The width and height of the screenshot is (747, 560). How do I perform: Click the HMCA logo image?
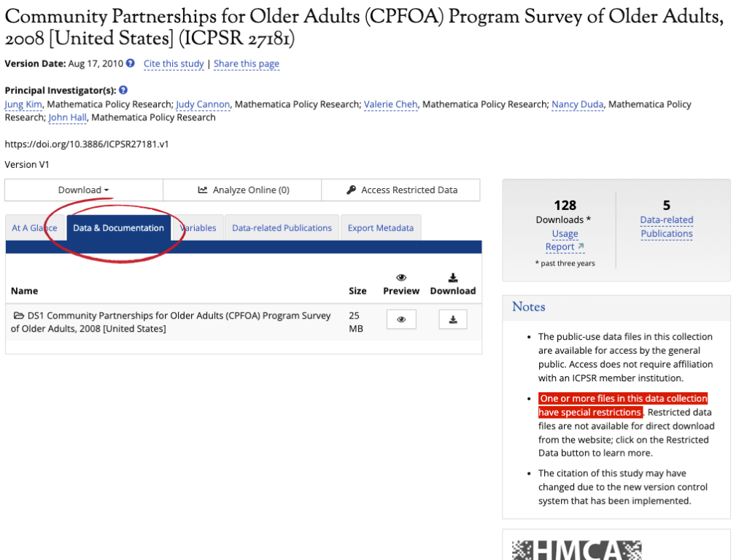tap(576, 550)
